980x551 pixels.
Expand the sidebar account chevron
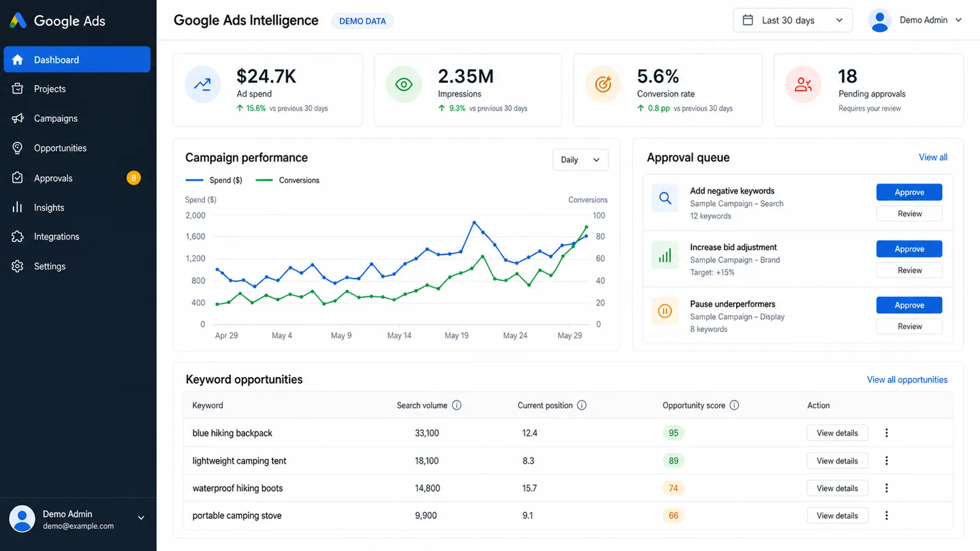141,518
